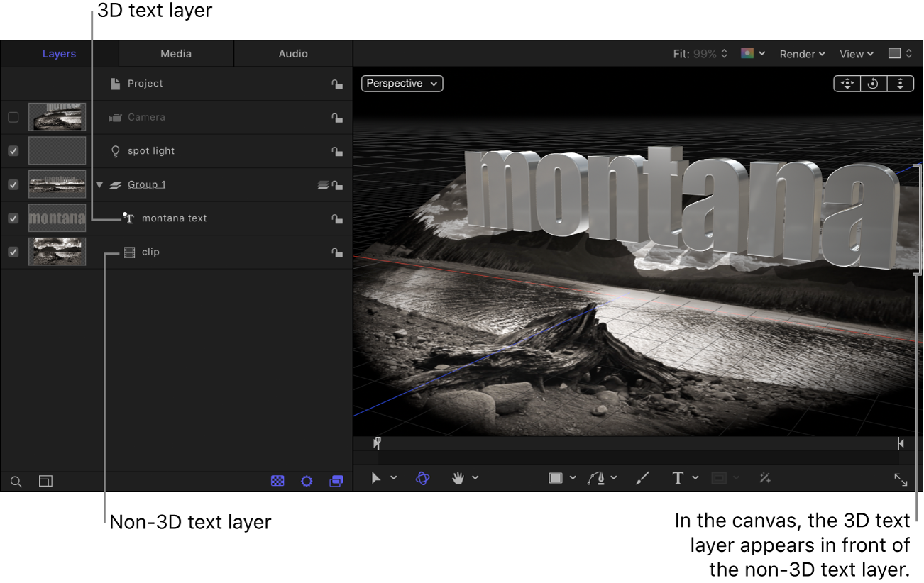Select the 3D Transform tool
The height and width of the screenshot is (583, 924).
tap(423, 478)
